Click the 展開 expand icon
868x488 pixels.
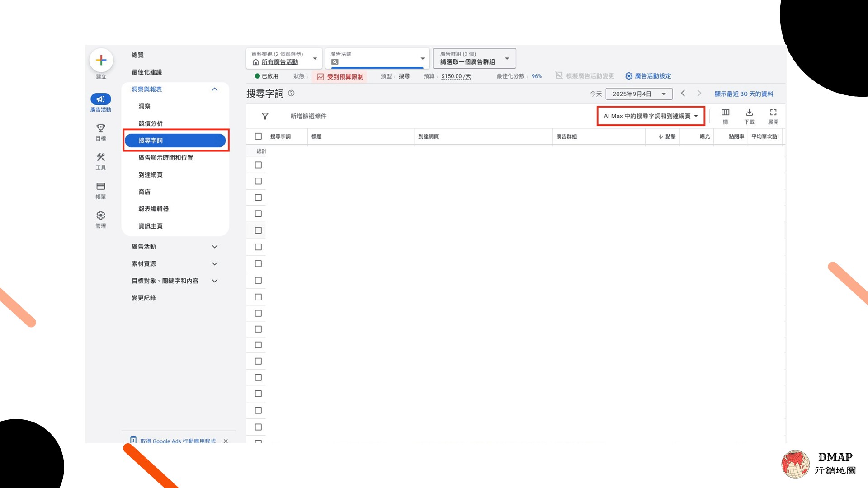tap(773, 113)
